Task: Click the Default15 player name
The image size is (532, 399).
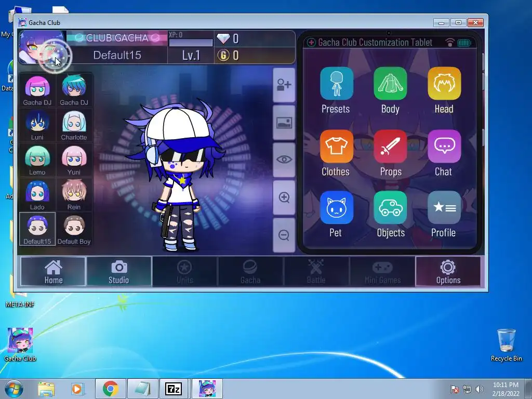Action: 117,55
